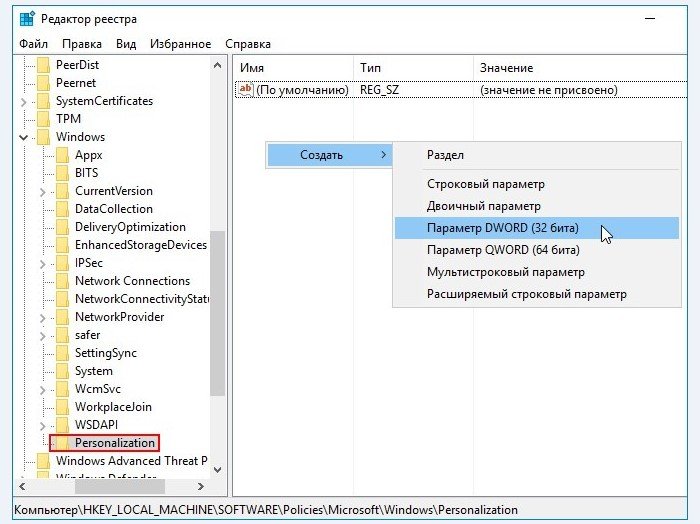
Task: Click the tree horizontal scroll right arrow
Action: coord(200,486)
